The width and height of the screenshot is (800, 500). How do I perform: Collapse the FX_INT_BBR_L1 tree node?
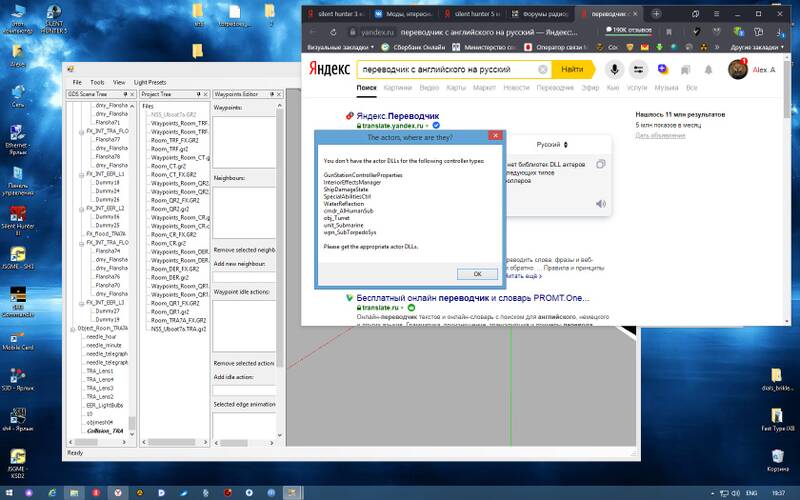(x=81, y=174)
